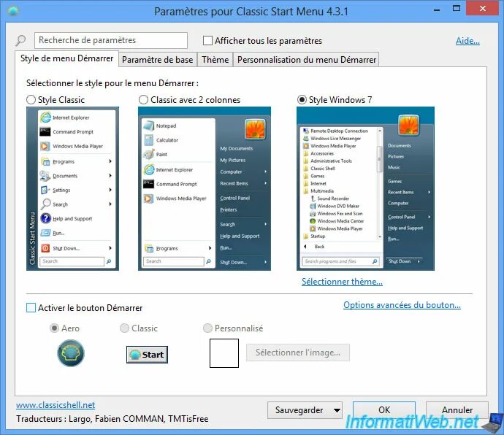Click the Annuler button

457,410
